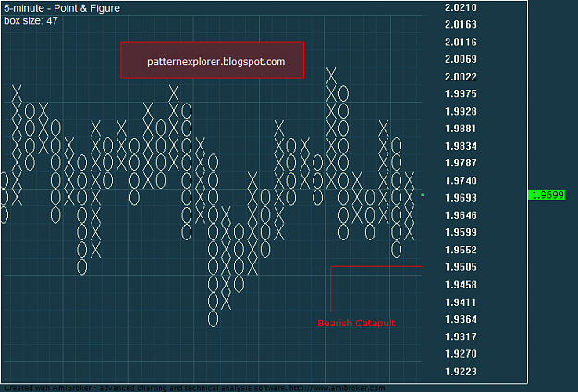The height and width of the screenshot is (392, 578).
Task: Click the 1.9411 price axis label
Action: pyautogui.click(x=461, y=302)
